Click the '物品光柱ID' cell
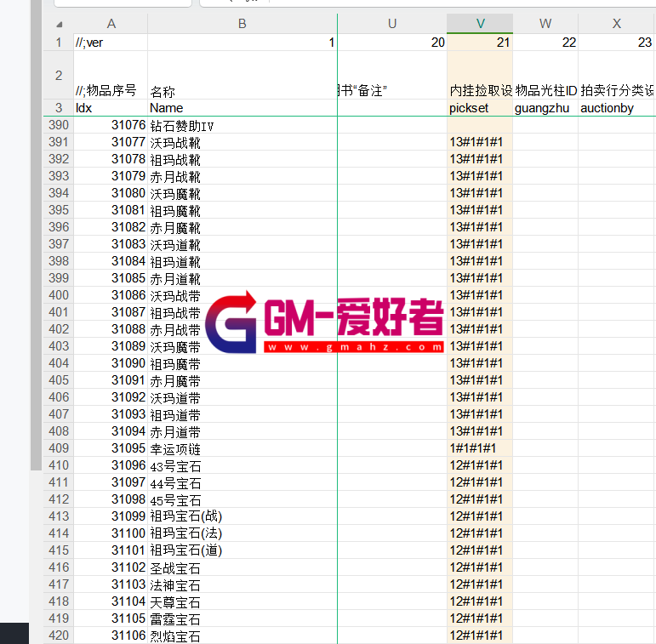 click(x=545, y=75)
